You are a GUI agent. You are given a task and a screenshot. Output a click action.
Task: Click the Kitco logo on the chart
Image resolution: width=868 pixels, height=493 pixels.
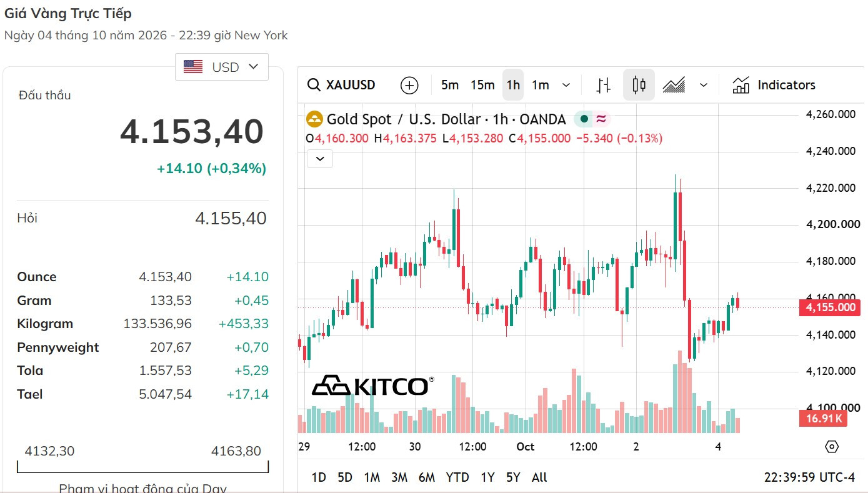click(x=373, y=386)
